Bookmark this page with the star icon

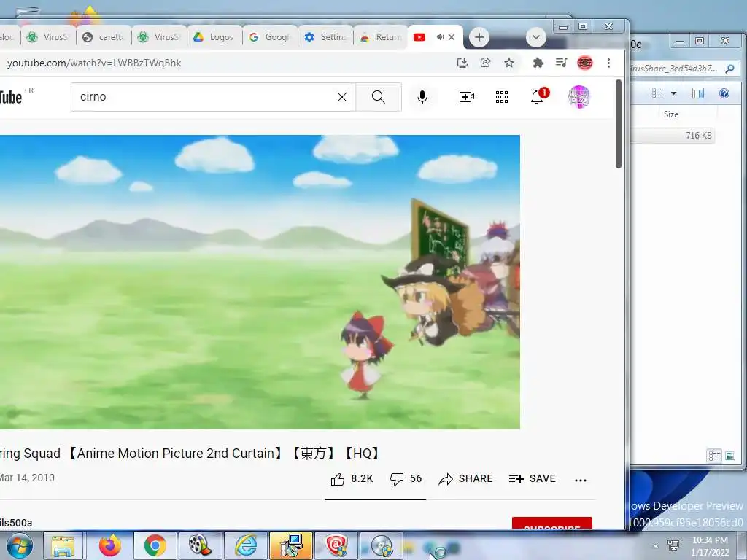coord(509,63)
